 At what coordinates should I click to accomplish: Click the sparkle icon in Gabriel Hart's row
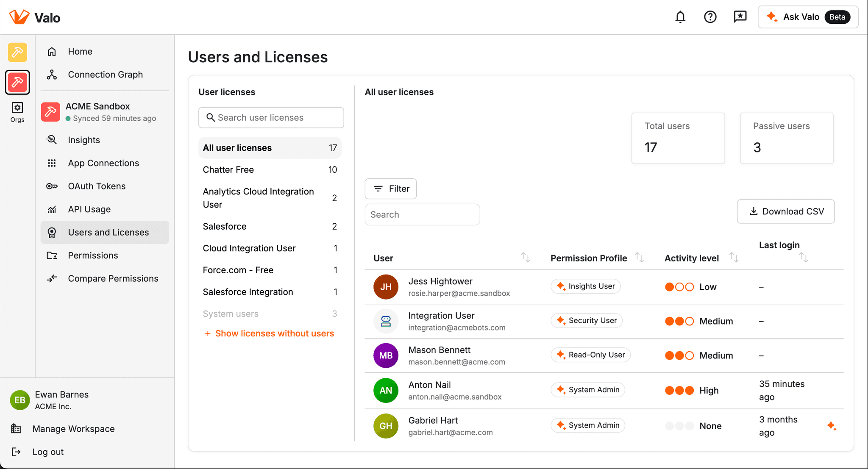tap(832, 426)
